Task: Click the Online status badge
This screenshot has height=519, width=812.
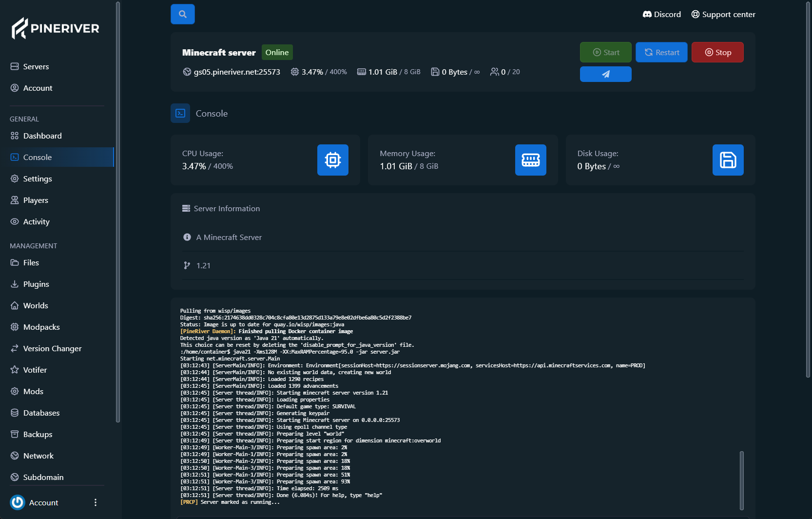Action: tap(277, 52)
